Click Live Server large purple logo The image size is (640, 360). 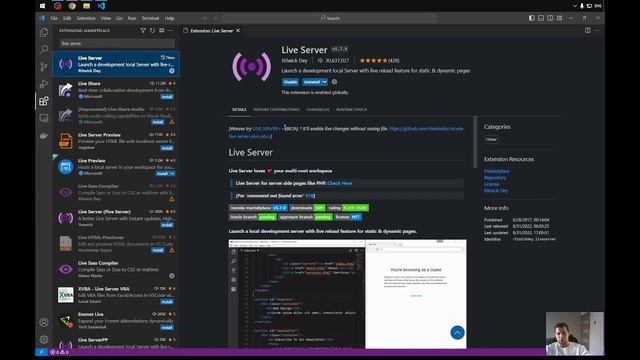point(251,66)
